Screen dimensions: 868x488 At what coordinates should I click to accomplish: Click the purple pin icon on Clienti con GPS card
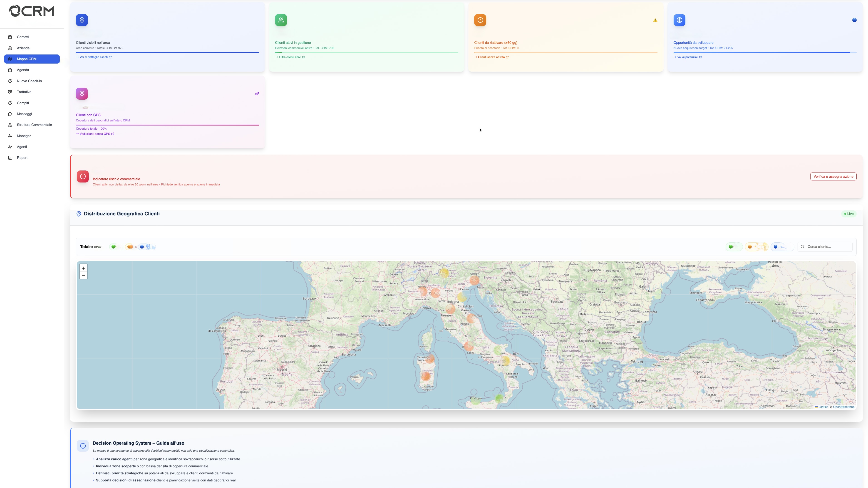(x=82, y=94)
